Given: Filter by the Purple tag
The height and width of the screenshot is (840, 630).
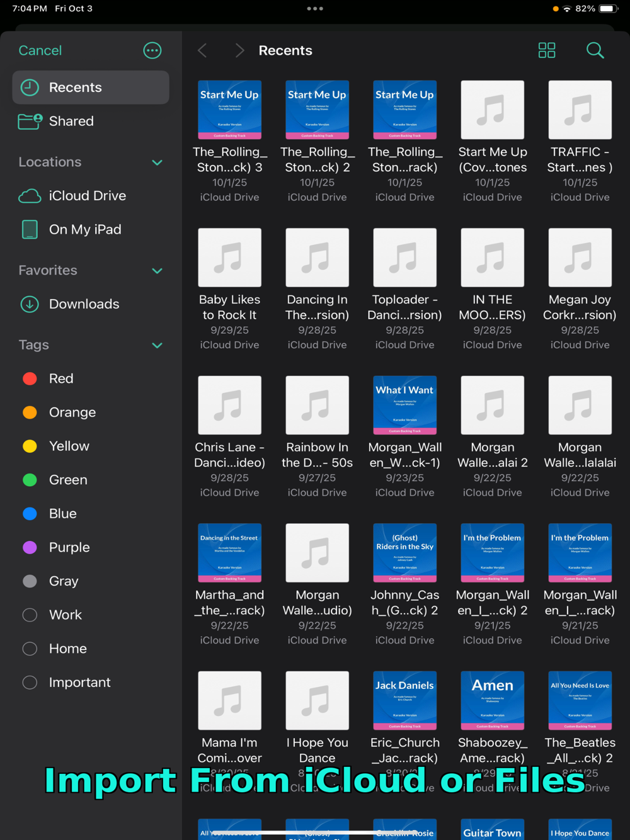Looking at the screenshot, I should pos(91,548).
